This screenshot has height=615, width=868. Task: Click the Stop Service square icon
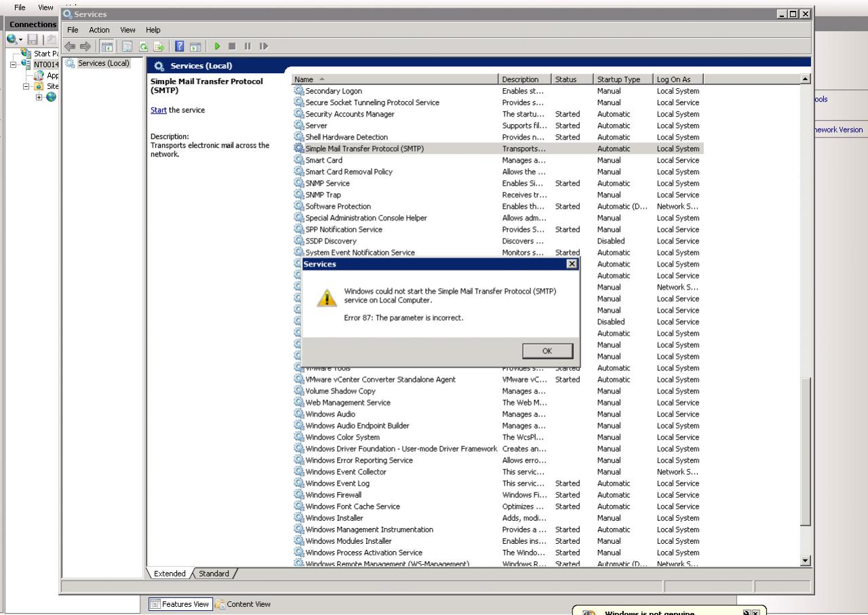[x=232, y=46]
